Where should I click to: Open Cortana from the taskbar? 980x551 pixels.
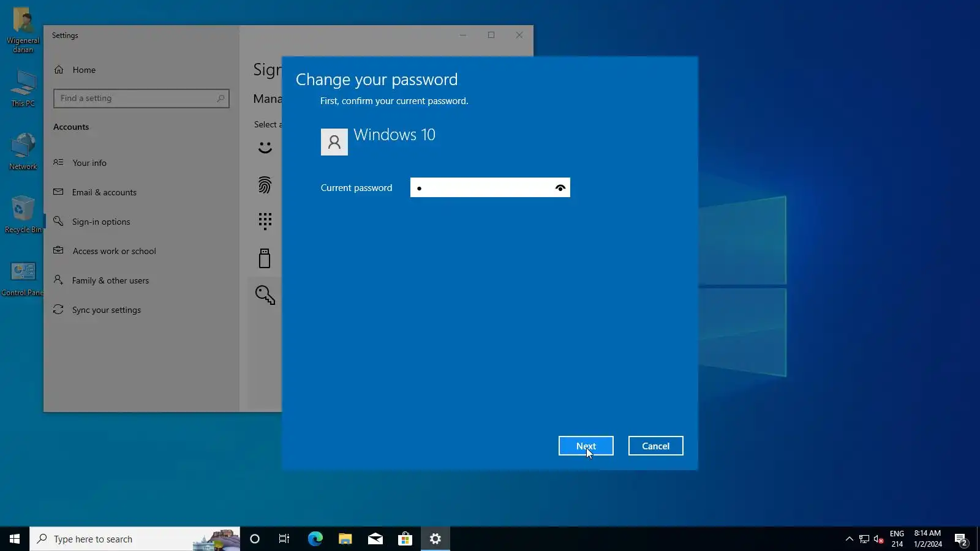point(255,539)
